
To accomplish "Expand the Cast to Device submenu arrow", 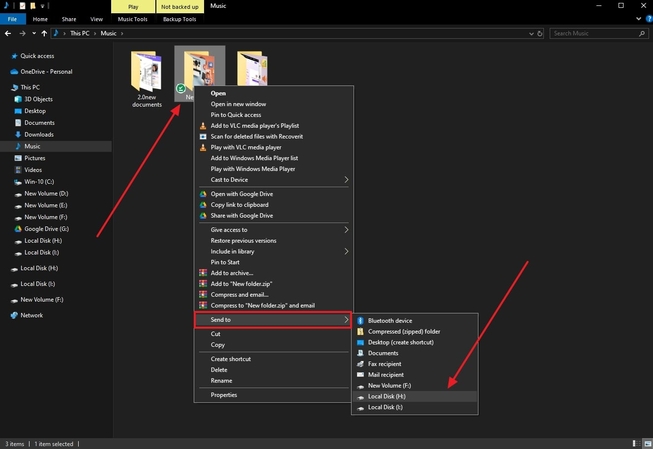I will [x=347, y=180].
